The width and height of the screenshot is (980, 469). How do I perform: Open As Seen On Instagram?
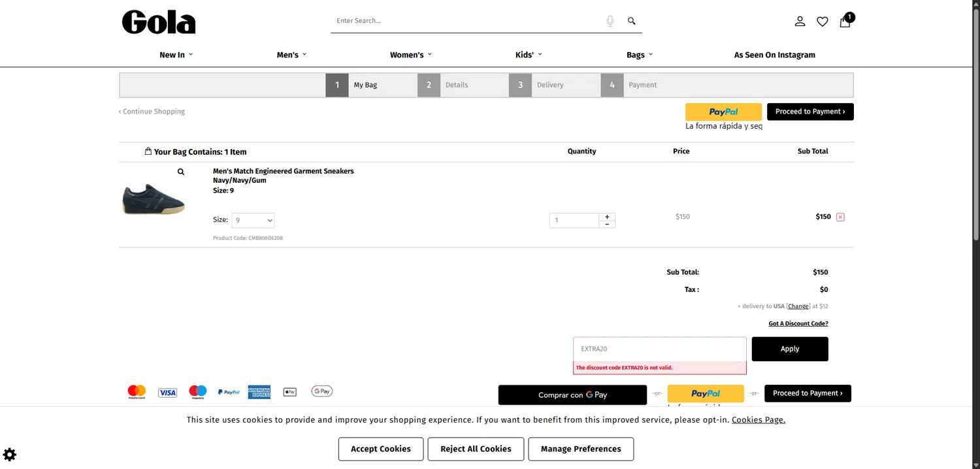point(775,55)
